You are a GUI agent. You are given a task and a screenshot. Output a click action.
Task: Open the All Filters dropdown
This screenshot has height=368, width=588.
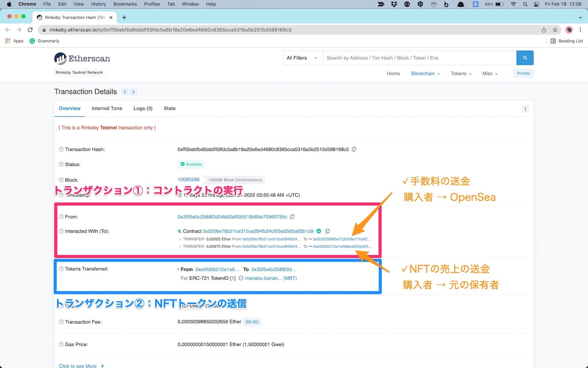(x=302, y=58)
